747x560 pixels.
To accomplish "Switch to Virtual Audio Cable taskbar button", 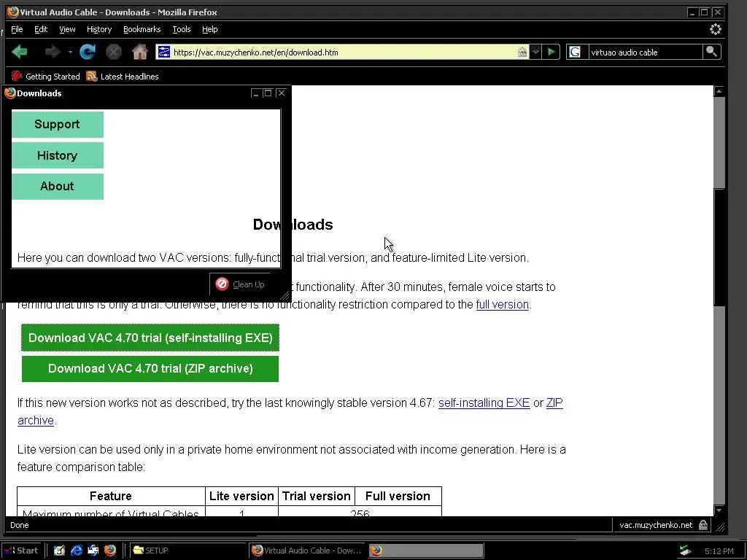I will tap(307, 551).
